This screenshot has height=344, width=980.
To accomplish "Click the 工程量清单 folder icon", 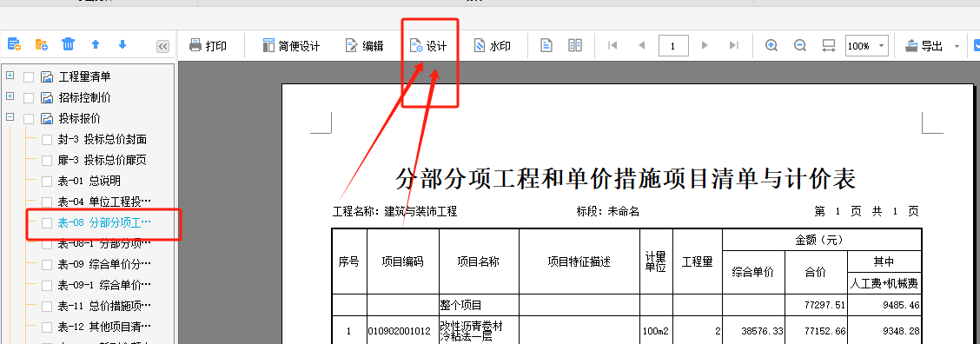I will click(47, 77).
